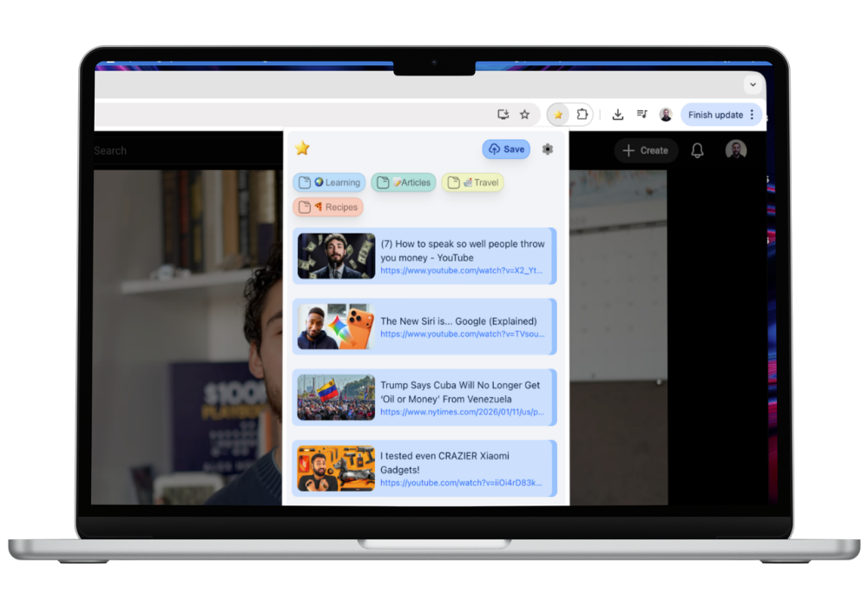Screen dimensions: 868x608
Task: Open the Chrome profile avatar menu
Action: pos(664,114)
